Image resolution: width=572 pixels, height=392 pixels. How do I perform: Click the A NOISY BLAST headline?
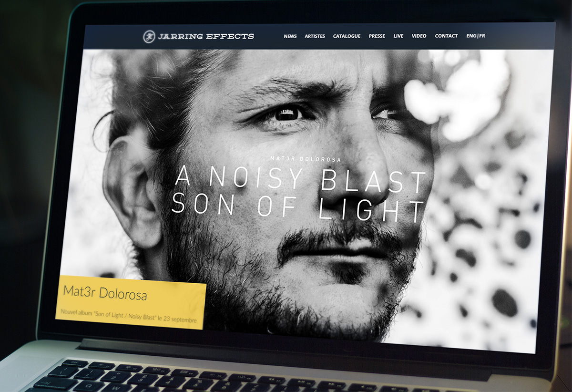(300, 178)
